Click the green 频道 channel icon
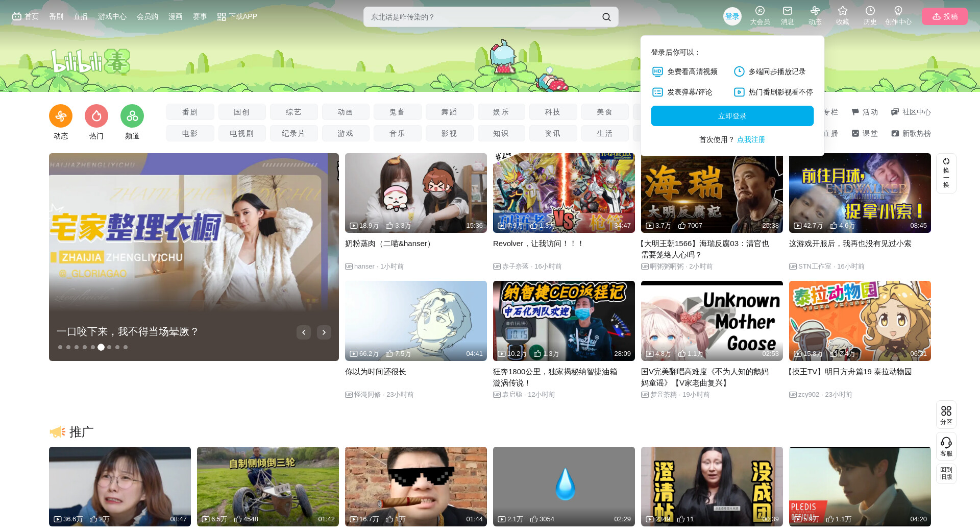The height and width of the screenshot is (531, 980). tap(132, 116)
